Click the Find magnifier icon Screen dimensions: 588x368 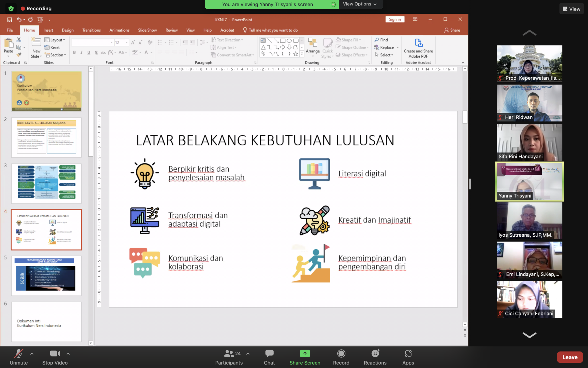click(x=377, y=40)
